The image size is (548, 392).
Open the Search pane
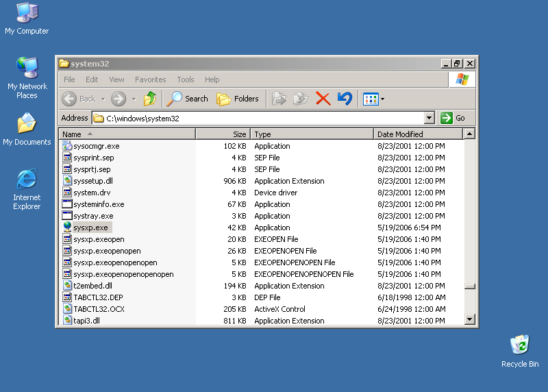tap(187, 99)
